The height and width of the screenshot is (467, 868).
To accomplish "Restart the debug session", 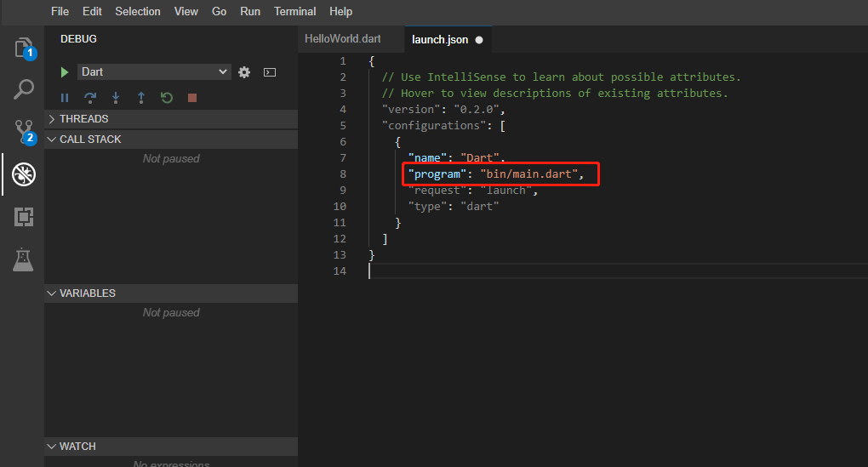I will (x=167, y=98).
